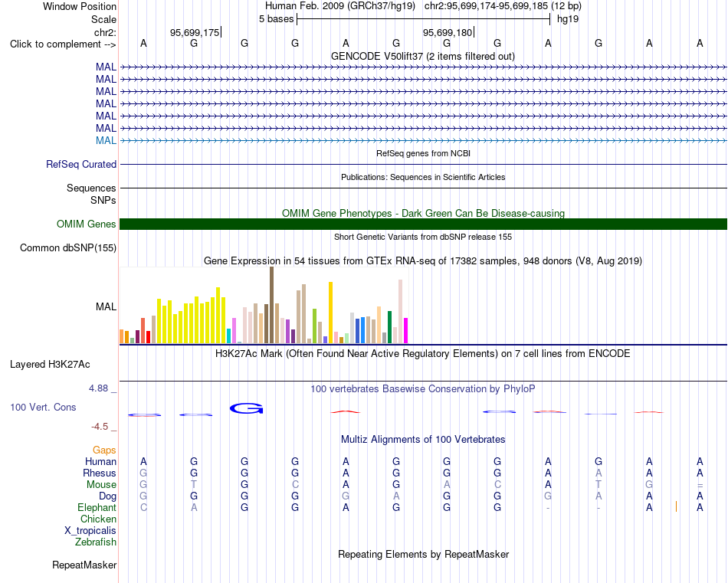Click the Layered H3K27Ac track label

click(x=50, y=365)
